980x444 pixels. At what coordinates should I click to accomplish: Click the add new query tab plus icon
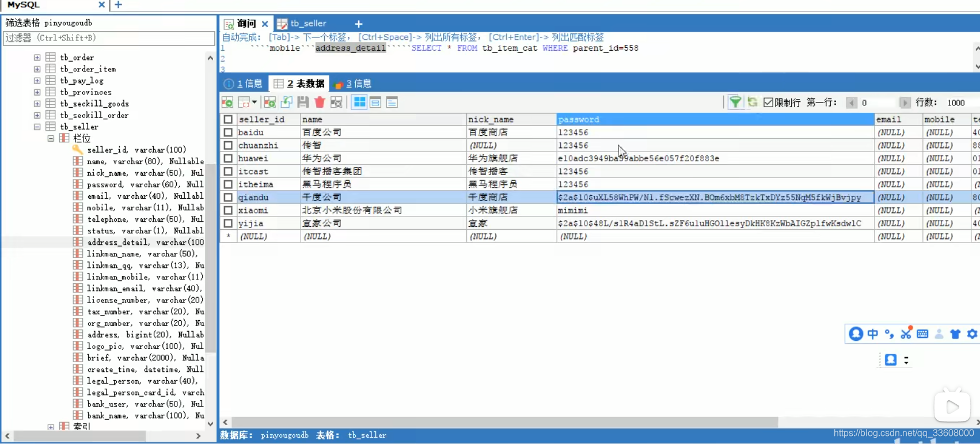(x=358, y=24)
